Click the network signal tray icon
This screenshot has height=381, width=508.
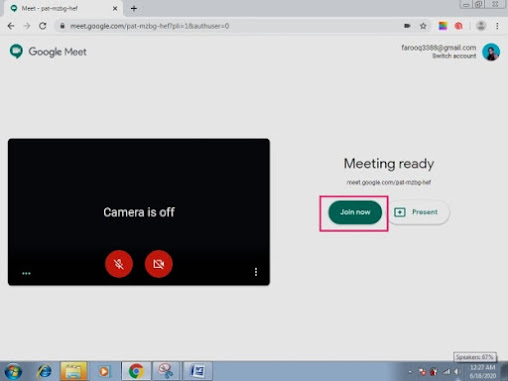(x=446, y=372)
